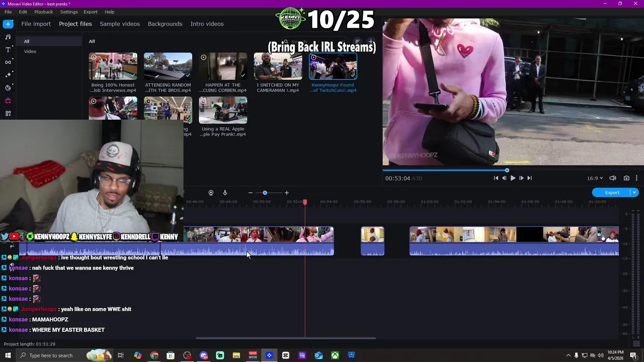This screenshot has height=362, width=644.
Task: Select the KennyHoopz Found TwitchCon.mp4 thumbnail
Action: [x=333, y=66]
